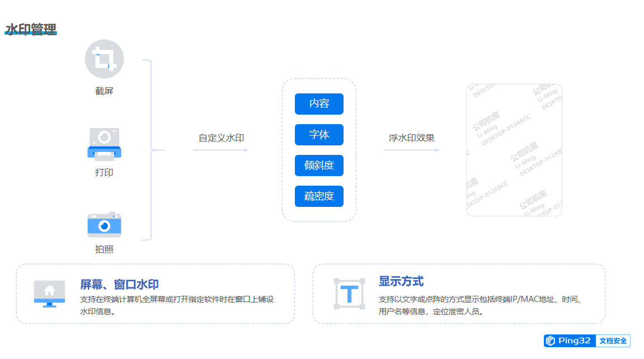Select the T text-frame icon beside 显示方式
644x359 pixels.
350,294
